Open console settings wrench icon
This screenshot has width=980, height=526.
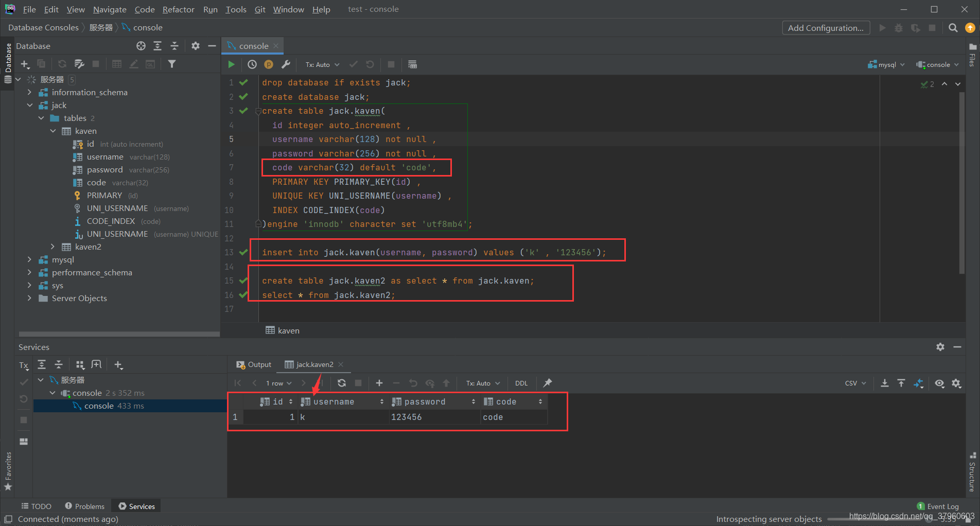(x=286, y=64)
